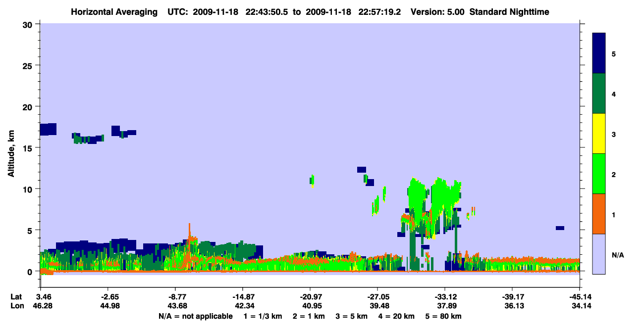This screenshot has width=644, height=330.
Task: Click the altitude tick label 25
Action: [29, 65]
